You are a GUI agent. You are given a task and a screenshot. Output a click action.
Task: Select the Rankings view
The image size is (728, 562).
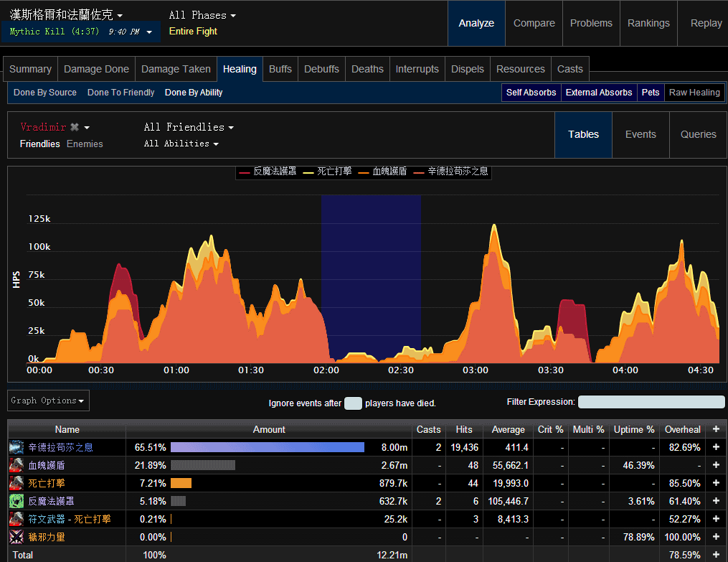click(648, 23)
